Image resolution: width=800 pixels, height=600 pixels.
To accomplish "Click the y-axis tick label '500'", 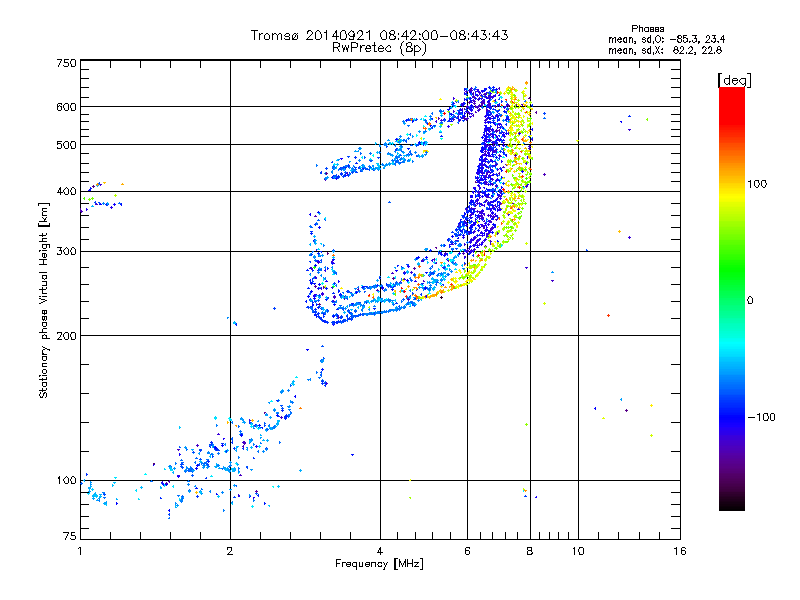I will click(x=66, y=145).
